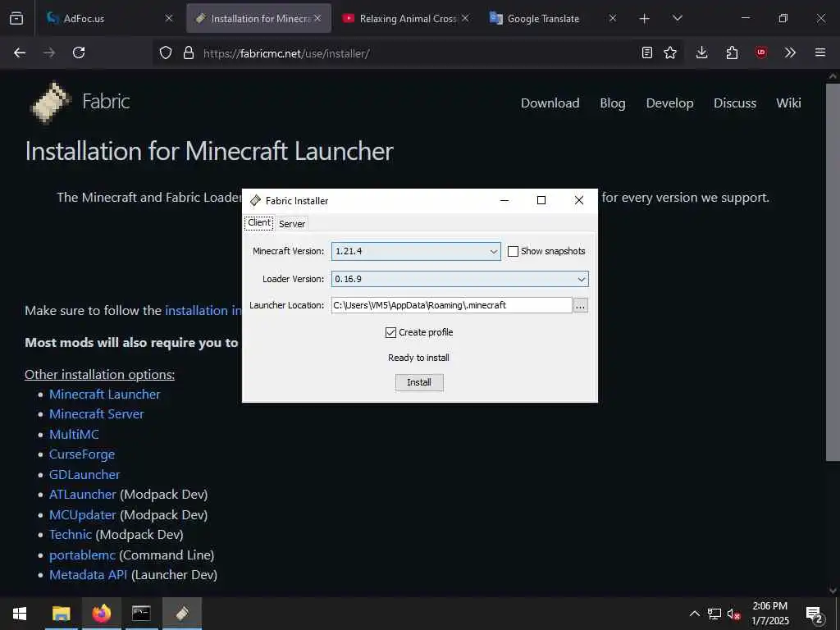Open the command prompt taskbar icon
The height and width of the screenshot is (630, 840).
pyautogui.click(x=141, y=614)
